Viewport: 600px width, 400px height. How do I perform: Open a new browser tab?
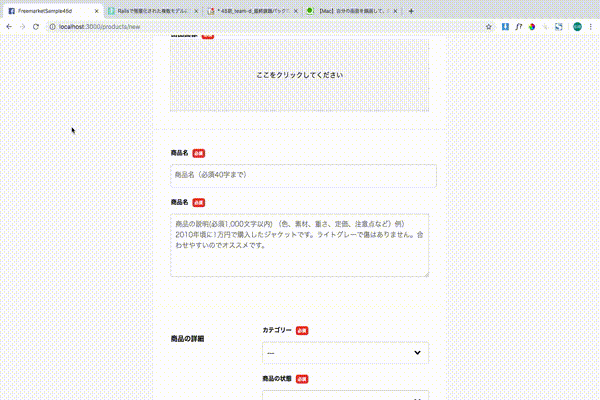pos(411,11)
